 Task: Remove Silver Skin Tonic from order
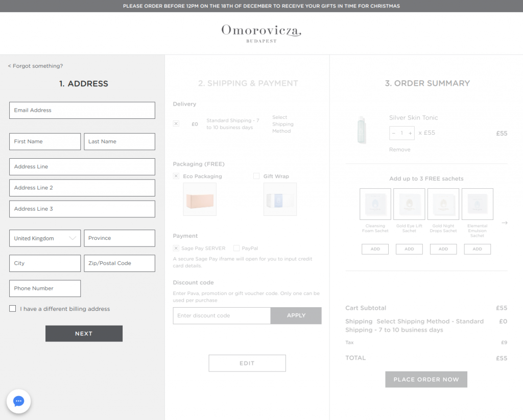coord(399,150)
